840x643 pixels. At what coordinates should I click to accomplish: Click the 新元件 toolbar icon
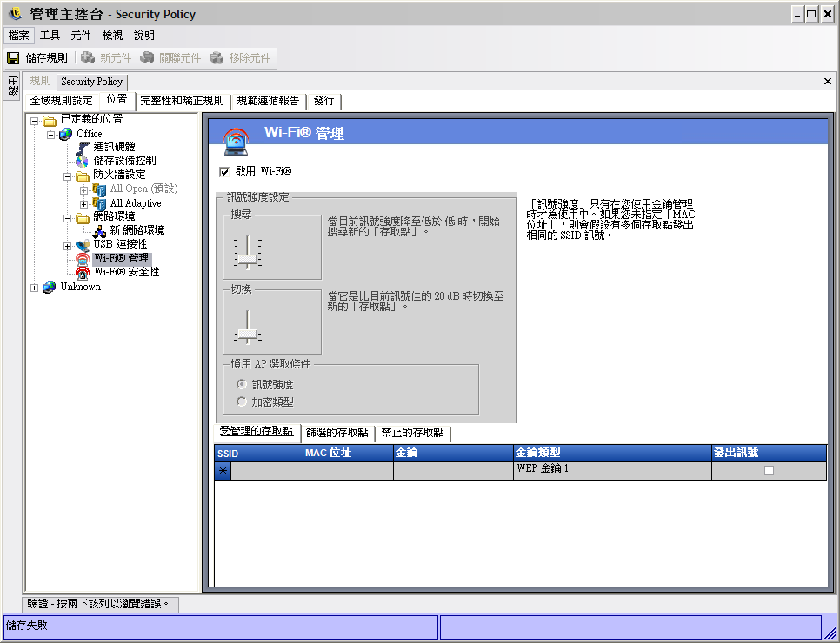pyautogui.click(x=88, y=57)
